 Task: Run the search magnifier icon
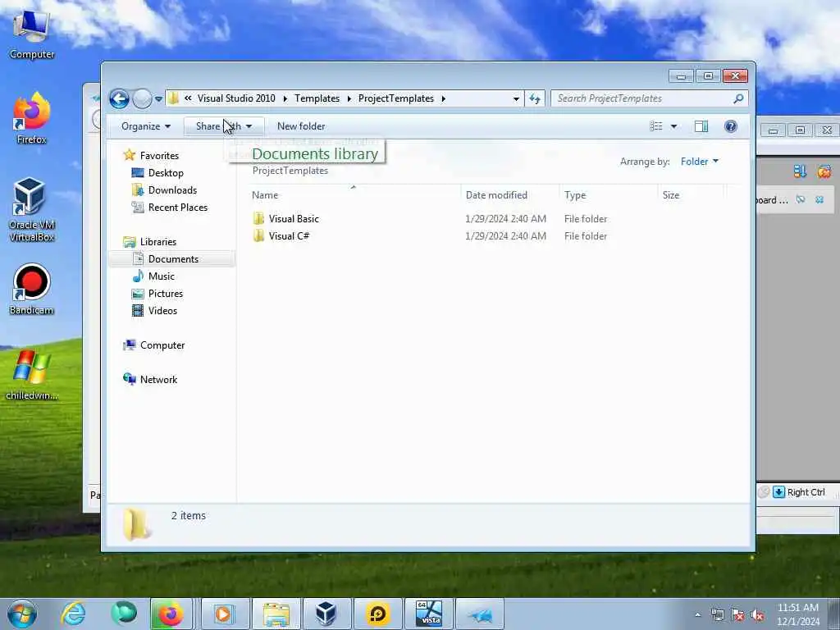click(739, 98)
